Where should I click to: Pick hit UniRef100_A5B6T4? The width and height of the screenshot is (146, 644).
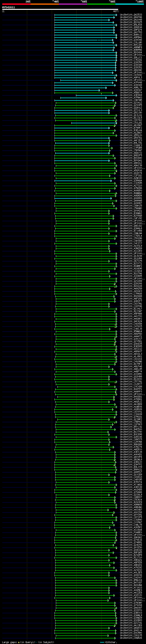pos(131,93)
